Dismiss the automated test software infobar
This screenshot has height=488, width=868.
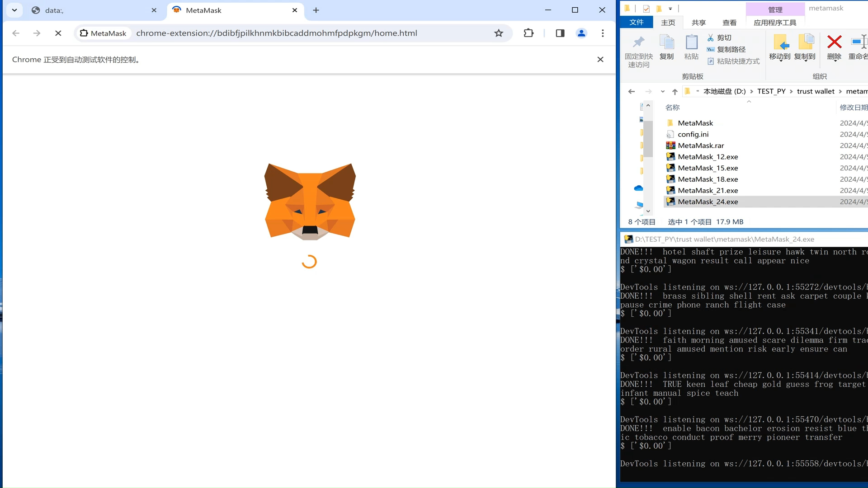pos(600,59)
